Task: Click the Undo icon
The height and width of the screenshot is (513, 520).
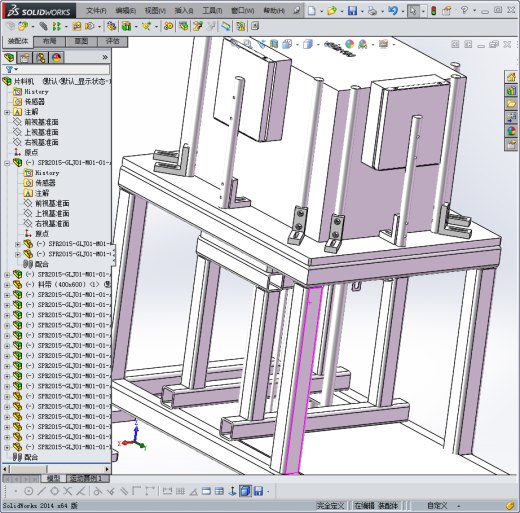Action: (393, 11)
